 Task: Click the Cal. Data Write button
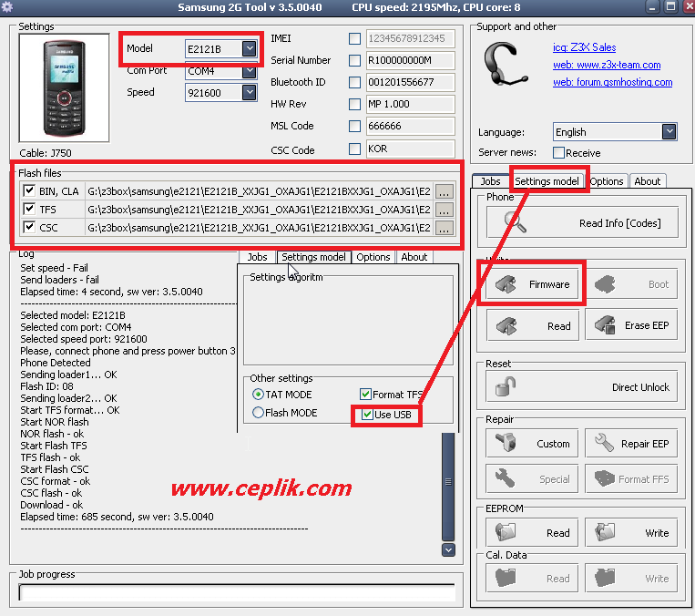[631, 578]
